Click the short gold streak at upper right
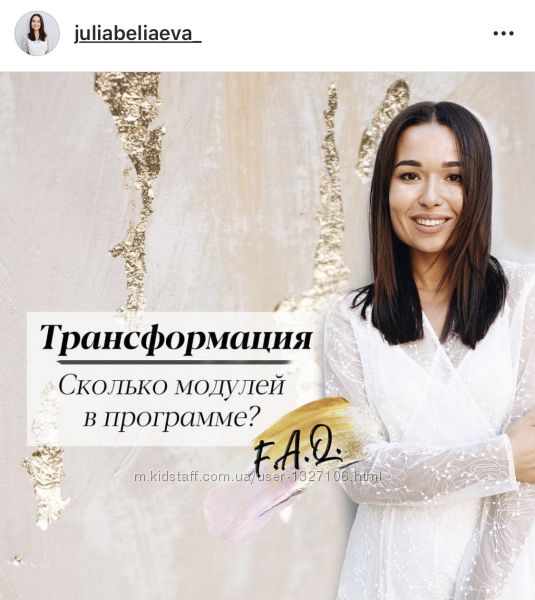This screenshot has height=600, width=535. click(383, 128)
